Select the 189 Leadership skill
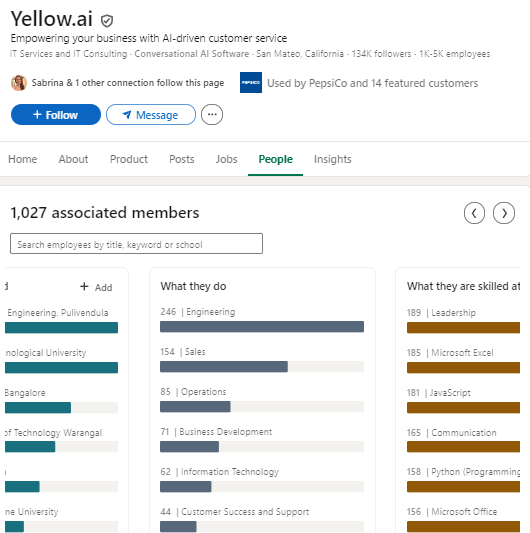Viewport: 530px width, 533px height. tap(463, 320)
